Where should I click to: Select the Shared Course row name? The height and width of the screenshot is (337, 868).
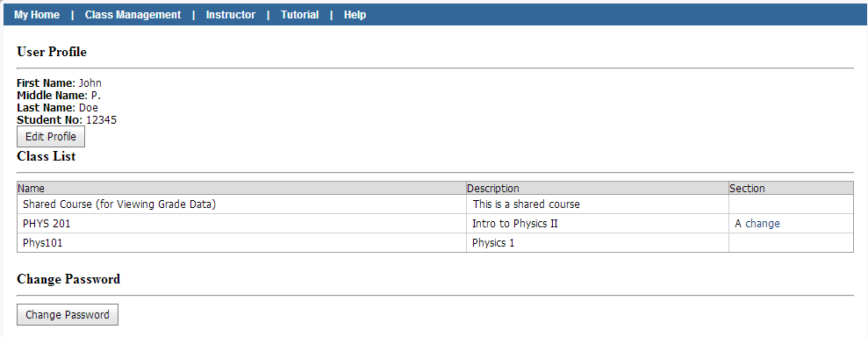pyautogui.click(x=119, y=204)
